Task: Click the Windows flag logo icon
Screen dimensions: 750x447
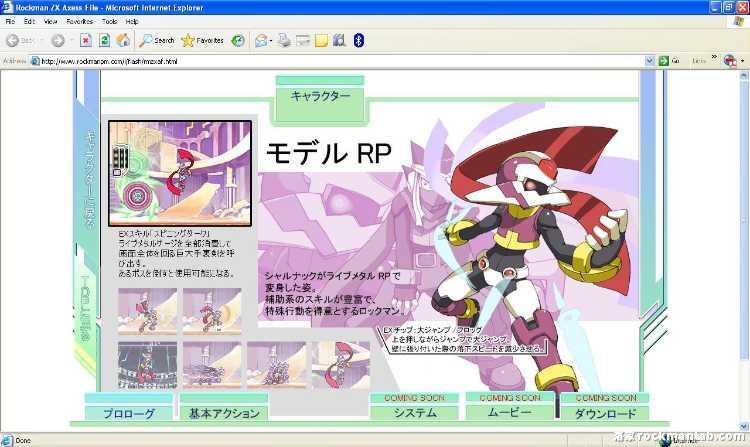Action: point(739,22)
